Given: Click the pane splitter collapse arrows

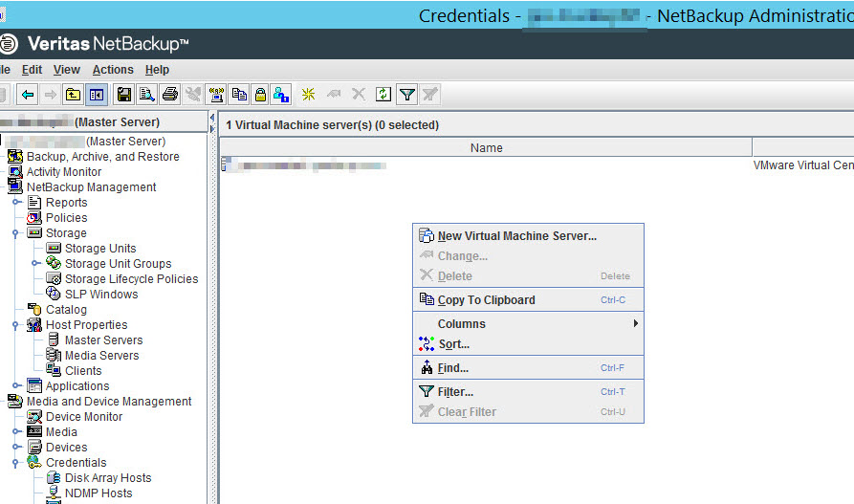Looking at the screenshot, I should click(212, 122).
